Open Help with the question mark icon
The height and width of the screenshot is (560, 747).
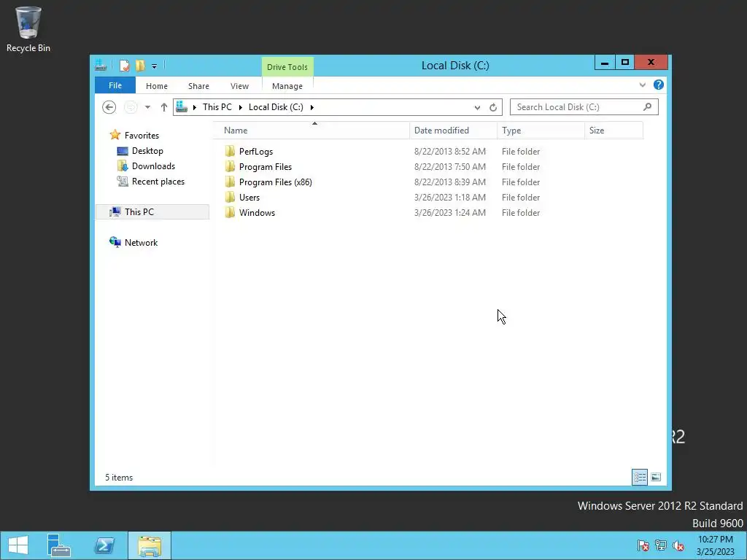coord(659,85)
